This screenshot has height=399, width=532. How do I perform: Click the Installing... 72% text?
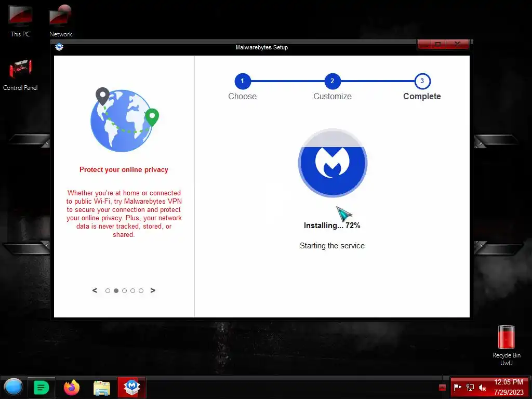[332, 225]
